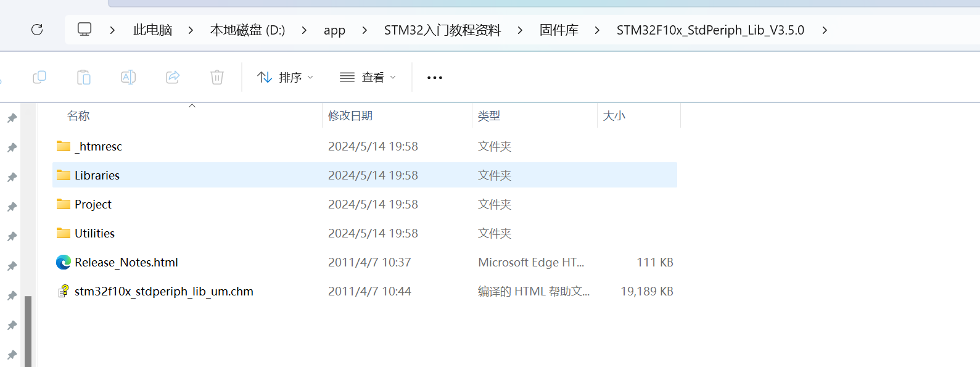
Task: Expand the chevron after STM32F10x_StdPeriph_Lib_V3.5.0
Action: (x=825, y=30)
